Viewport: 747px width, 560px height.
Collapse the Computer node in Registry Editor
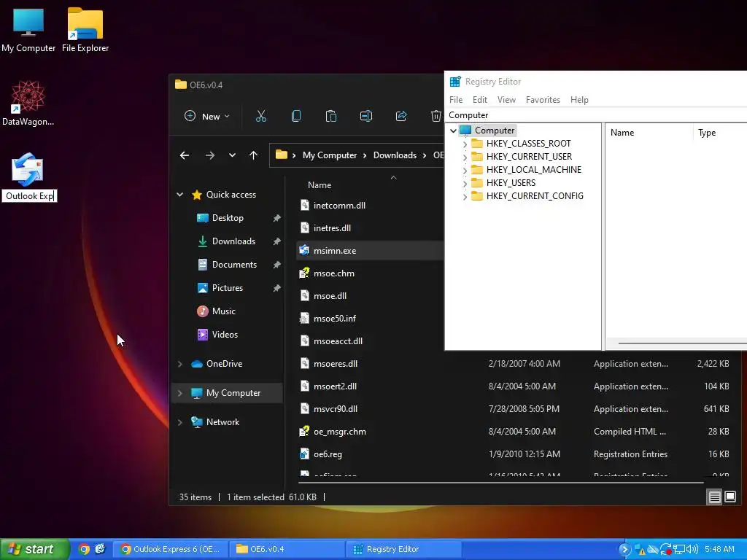tap(453, 131)
